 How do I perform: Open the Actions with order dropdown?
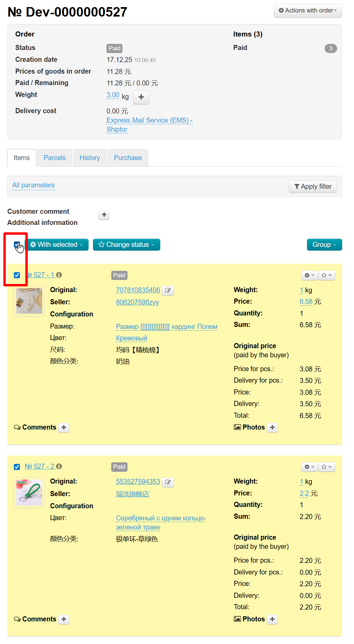click(308, 10)
